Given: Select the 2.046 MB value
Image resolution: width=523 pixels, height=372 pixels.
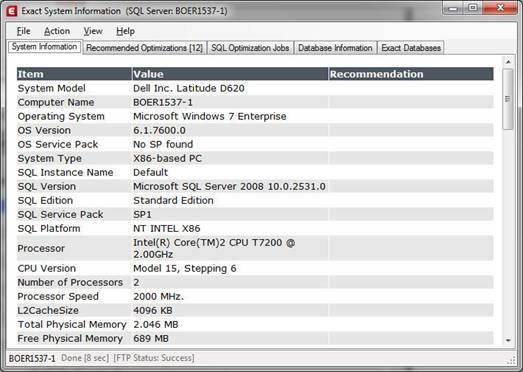Looking at the screenshot, I should click(156, 325).
